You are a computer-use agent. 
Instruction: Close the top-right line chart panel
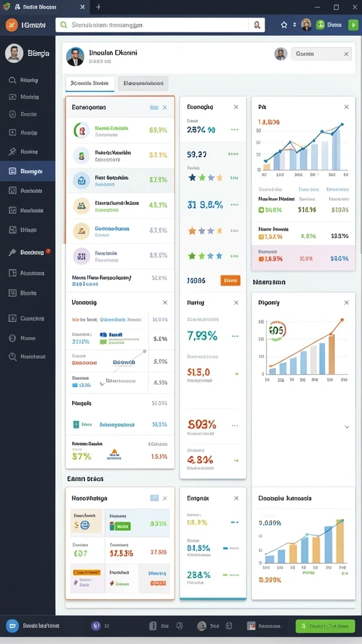click(x=346, y=107)
